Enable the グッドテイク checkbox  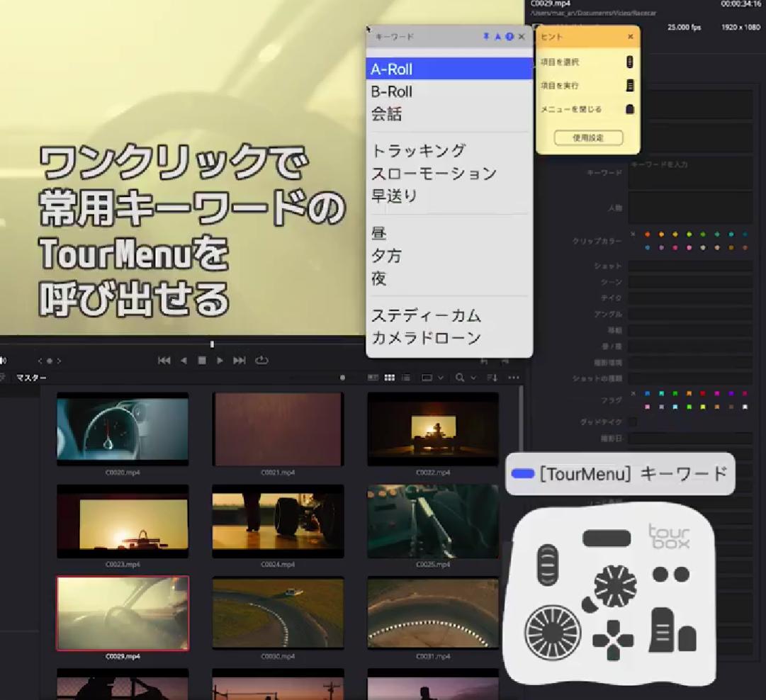coord(633,422)
